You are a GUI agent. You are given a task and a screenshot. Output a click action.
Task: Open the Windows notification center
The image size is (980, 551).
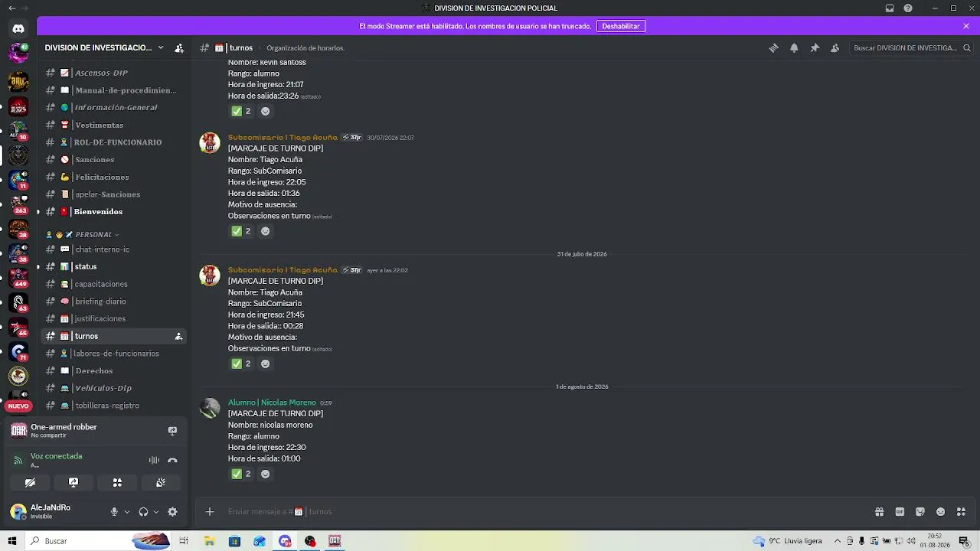click(x=964, y=541)
